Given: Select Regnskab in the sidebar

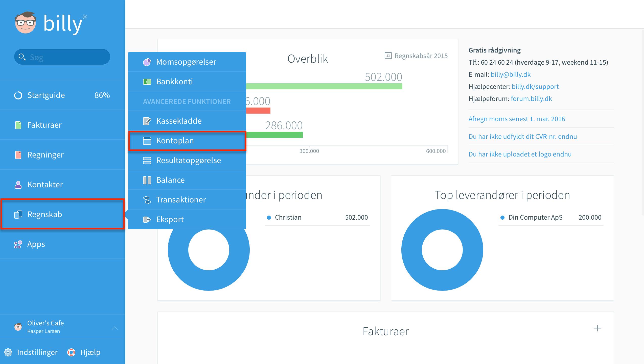Looking at the screenshot, I should (x=63, y=214).
